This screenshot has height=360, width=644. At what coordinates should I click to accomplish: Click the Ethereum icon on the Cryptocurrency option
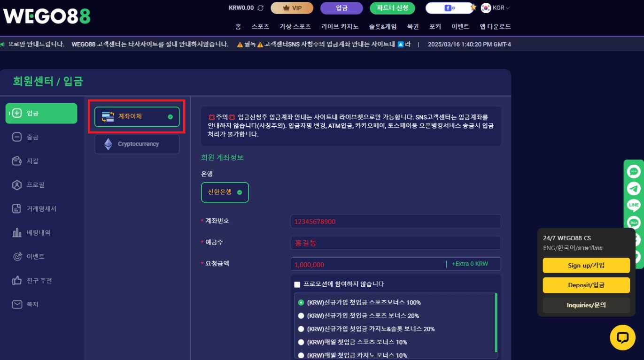coord(108,144)
